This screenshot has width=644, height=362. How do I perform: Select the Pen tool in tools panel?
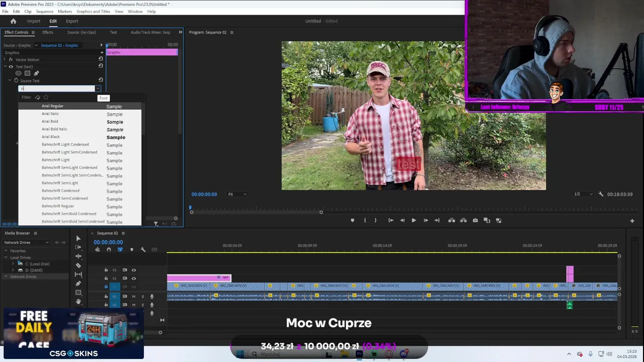click(x=78, y=284)
